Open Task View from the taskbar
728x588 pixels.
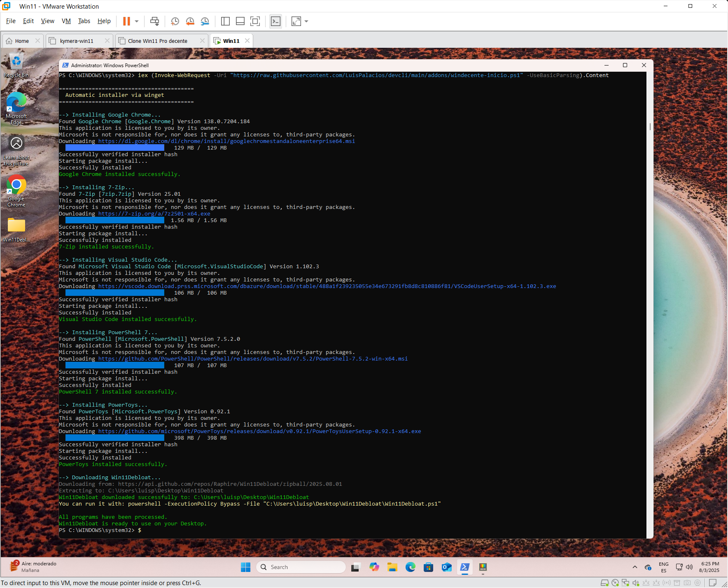pos(355,567)
